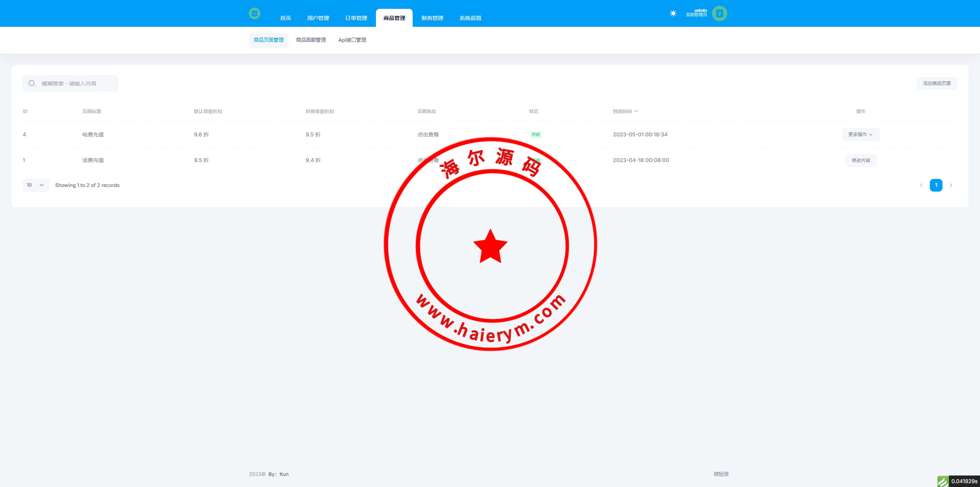Toggle the 开启 status badge of 电费充值
The width and height of the screenshot is (980, 487).
[536, 134]
